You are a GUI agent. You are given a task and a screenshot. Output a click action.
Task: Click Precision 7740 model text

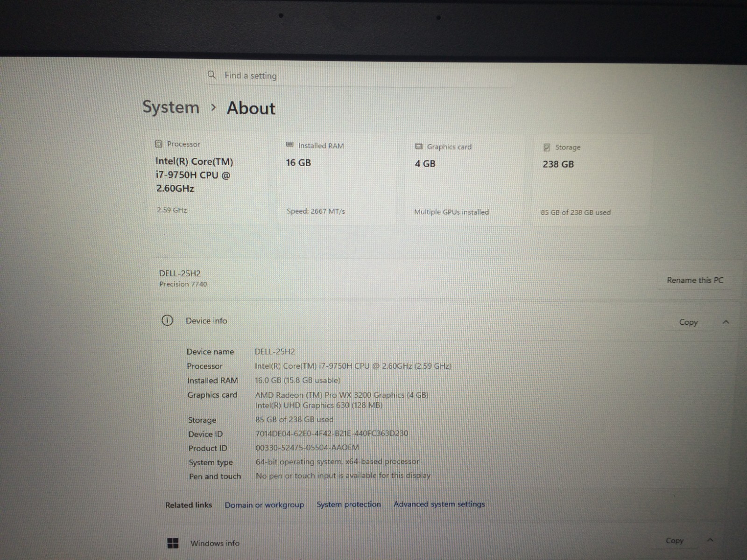[x=183, y=284]
